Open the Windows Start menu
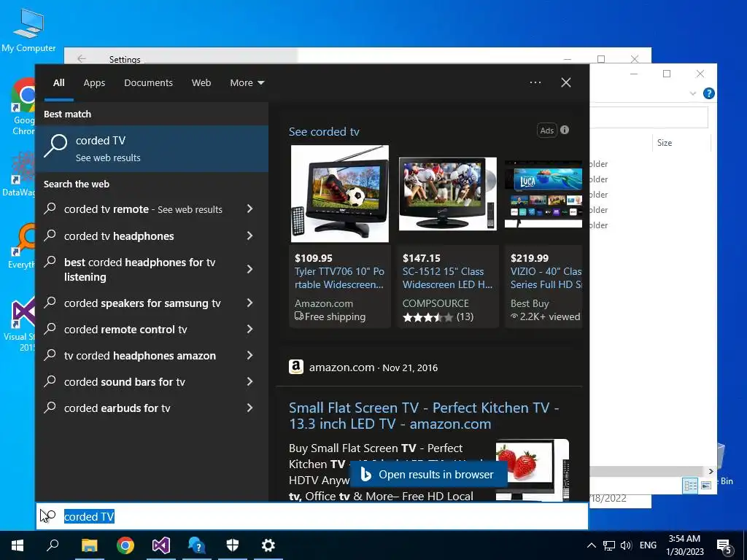 pos(18,545)
